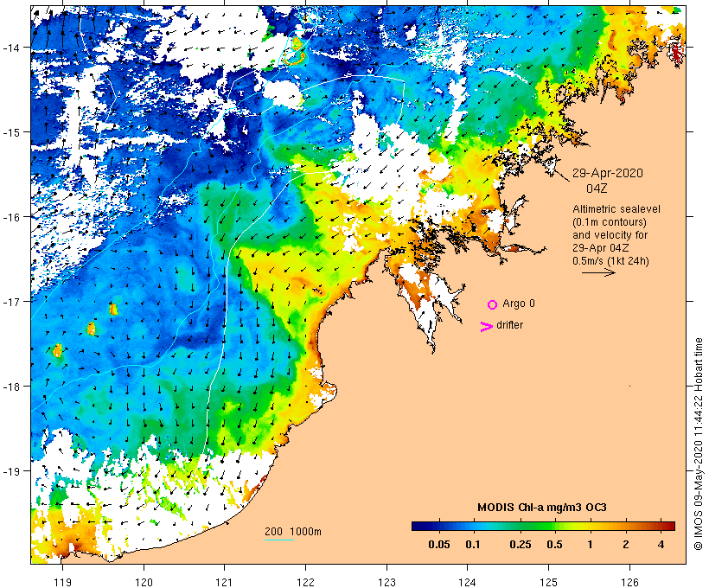Click the longitude axis label 119
The image size is (709, 588).
coord(62,582)
